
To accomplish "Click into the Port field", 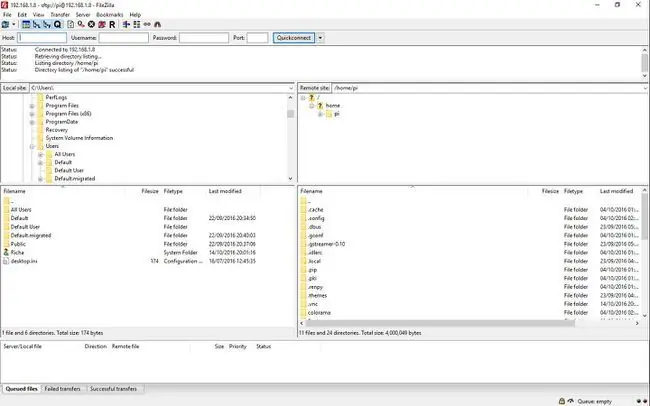I will click(257, 38).
